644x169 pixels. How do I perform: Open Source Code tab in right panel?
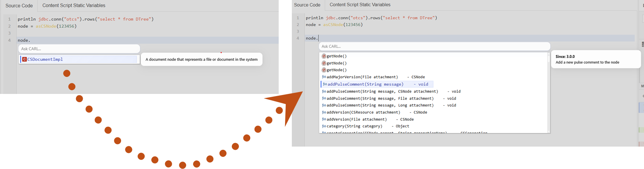tap(307, 5)
